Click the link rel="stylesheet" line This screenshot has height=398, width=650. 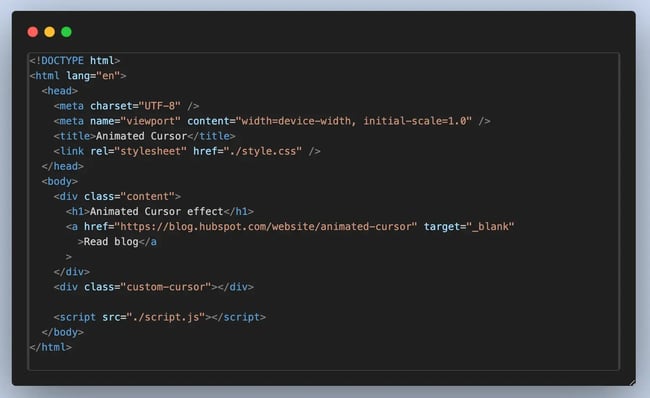(x=187, y=151)
